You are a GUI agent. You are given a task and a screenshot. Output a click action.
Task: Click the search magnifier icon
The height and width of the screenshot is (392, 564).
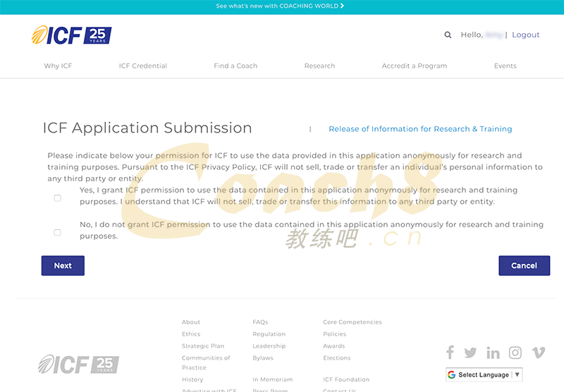448,35
